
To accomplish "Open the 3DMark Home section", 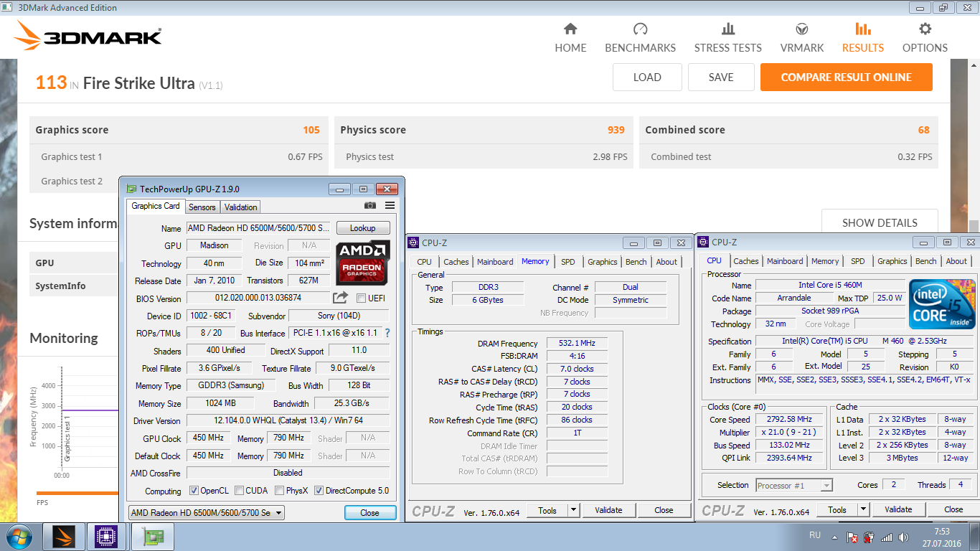I will click(570, 38).
